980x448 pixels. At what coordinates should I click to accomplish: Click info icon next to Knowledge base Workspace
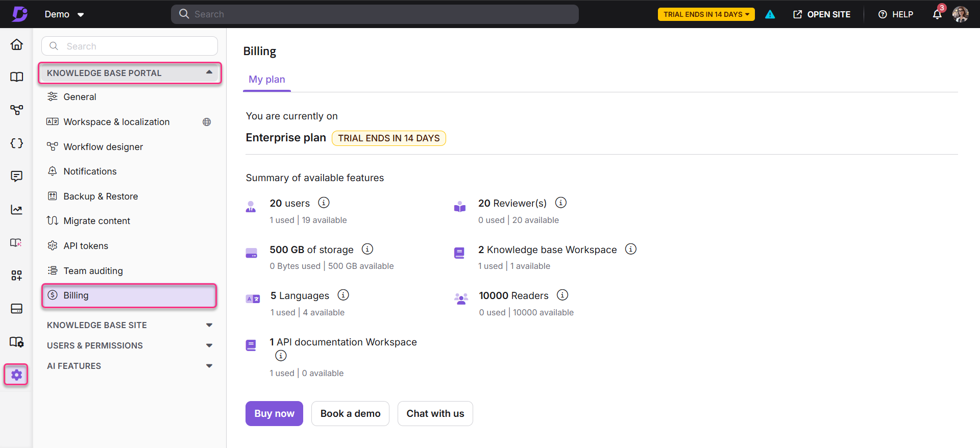[631, 249]
